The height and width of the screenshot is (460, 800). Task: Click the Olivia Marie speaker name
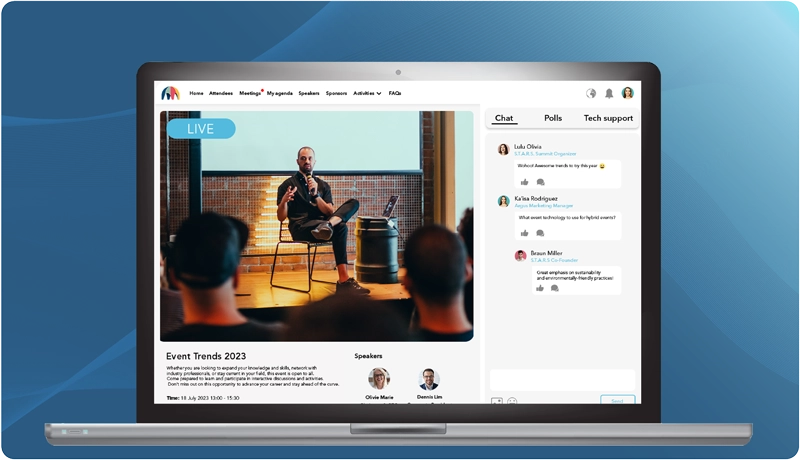point(379,397)
